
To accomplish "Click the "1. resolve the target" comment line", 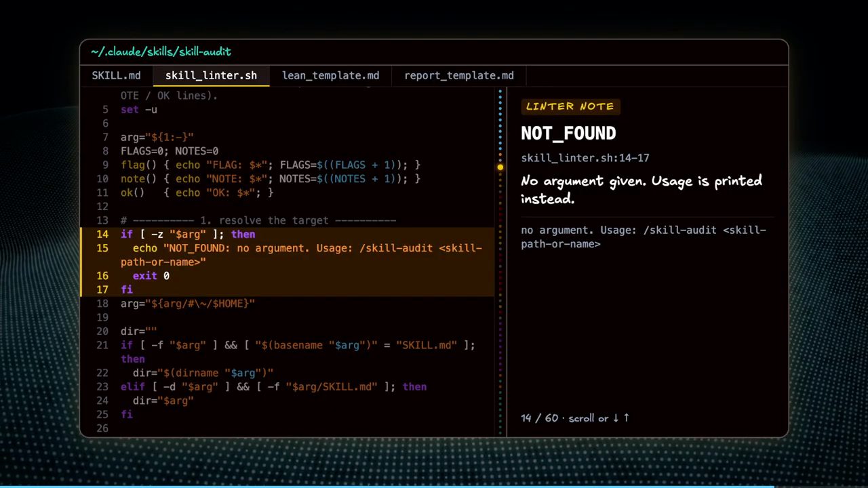I will click(x=258, y=220).
